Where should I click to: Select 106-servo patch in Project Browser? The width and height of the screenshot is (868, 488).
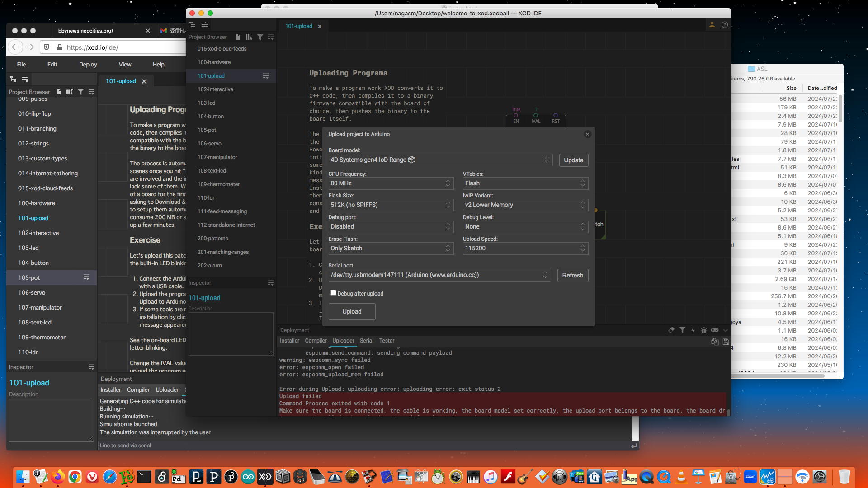click(209, 144)
